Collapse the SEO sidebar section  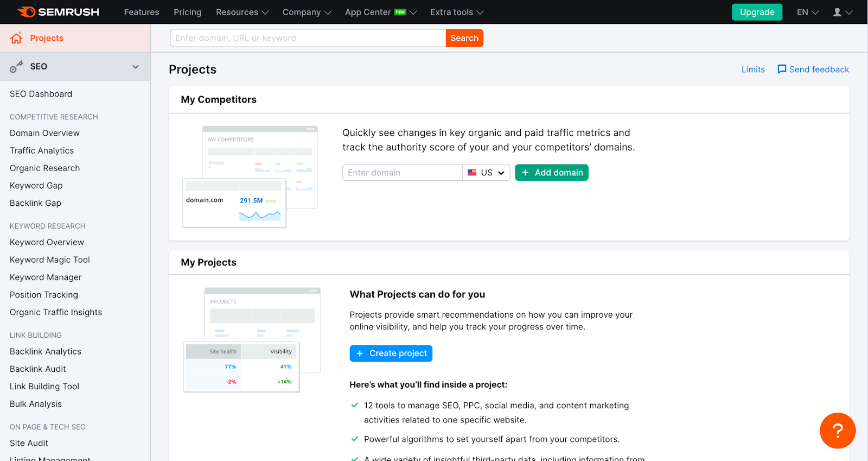pyautogui.click(x=136, y=67)
